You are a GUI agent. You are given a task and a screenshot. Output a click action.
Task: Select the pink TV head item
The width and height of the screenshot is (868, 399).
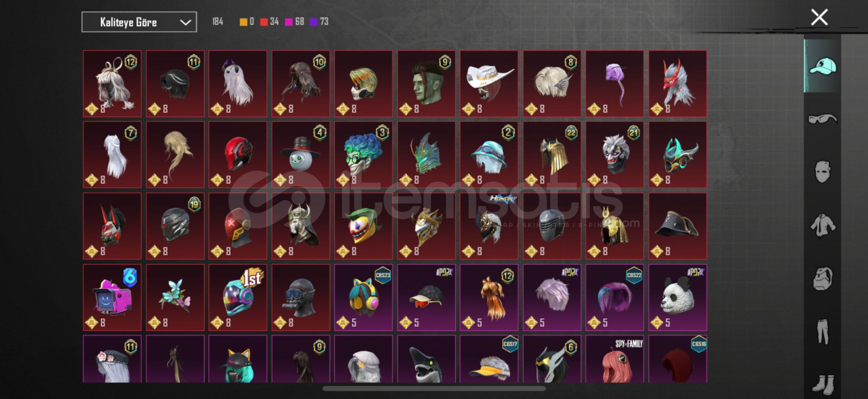click(112, 297)
